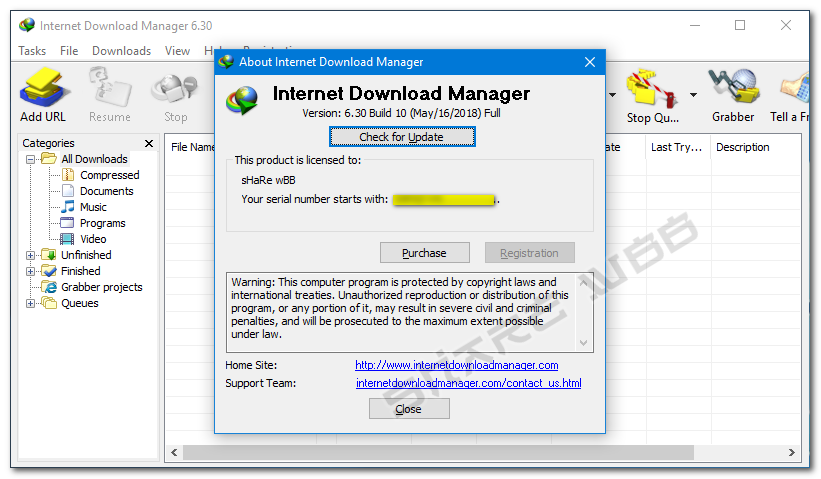
Task: Open the Tasks menu
Action: (x=32, y=51)
